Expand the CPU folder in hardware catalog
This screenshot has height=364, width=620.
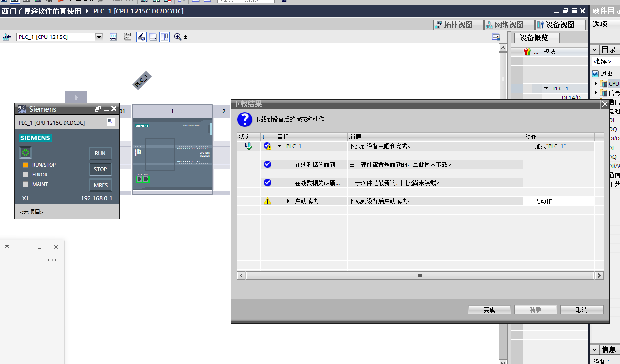[x=595, y=84]
